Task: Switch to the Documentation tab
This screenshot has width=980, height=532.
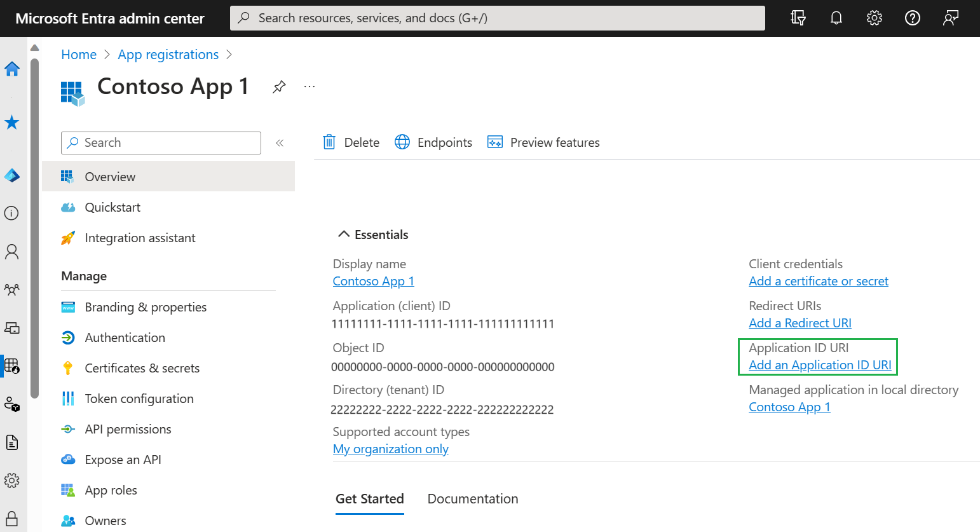Action: point(472,499)
